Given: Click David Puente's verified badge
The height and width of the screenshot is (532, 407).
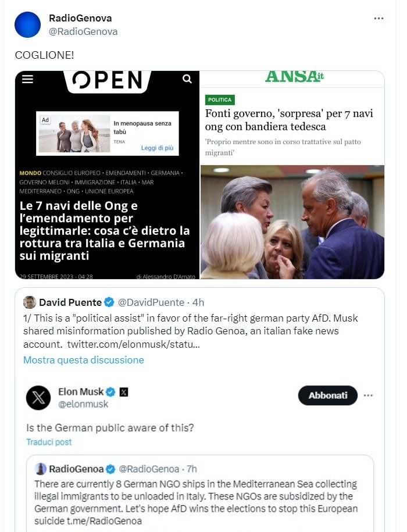Looking at the screenshot, I should click(109, 302).
